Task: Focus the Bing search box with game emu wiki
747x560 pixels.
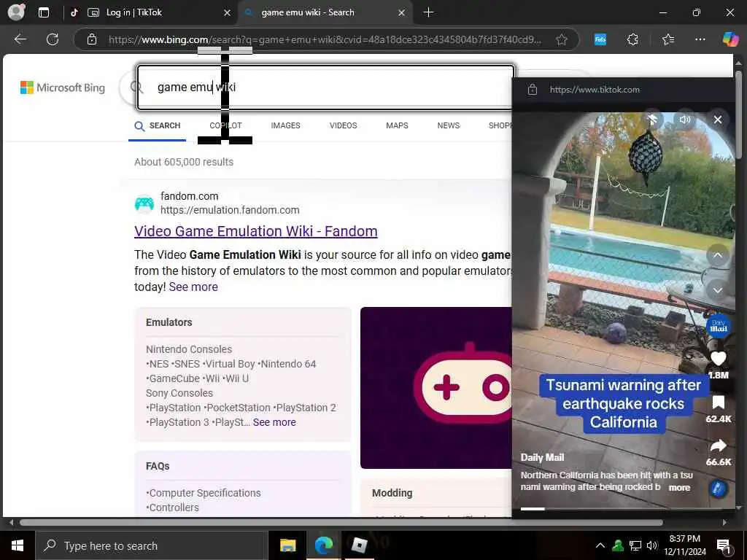Action: click(x=326, y=87)
